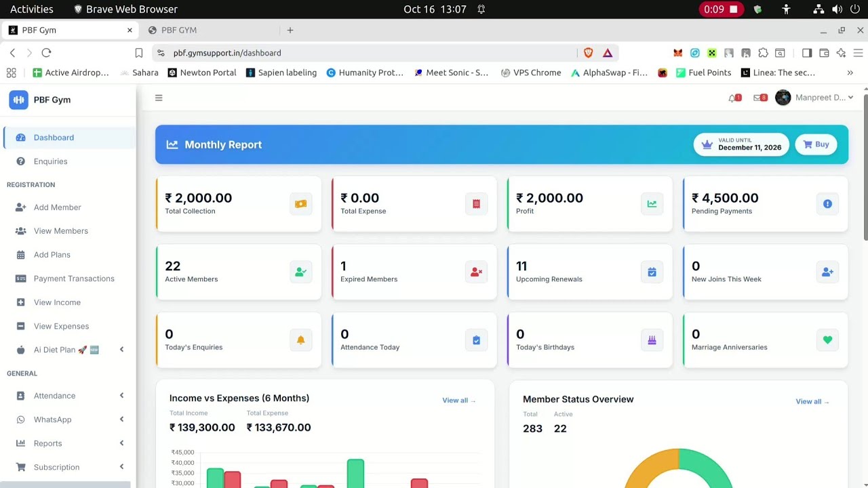Click the Profit chart icon
Image resolution: width=868 pixels, height=488 pixels.
tap(652, 204)
